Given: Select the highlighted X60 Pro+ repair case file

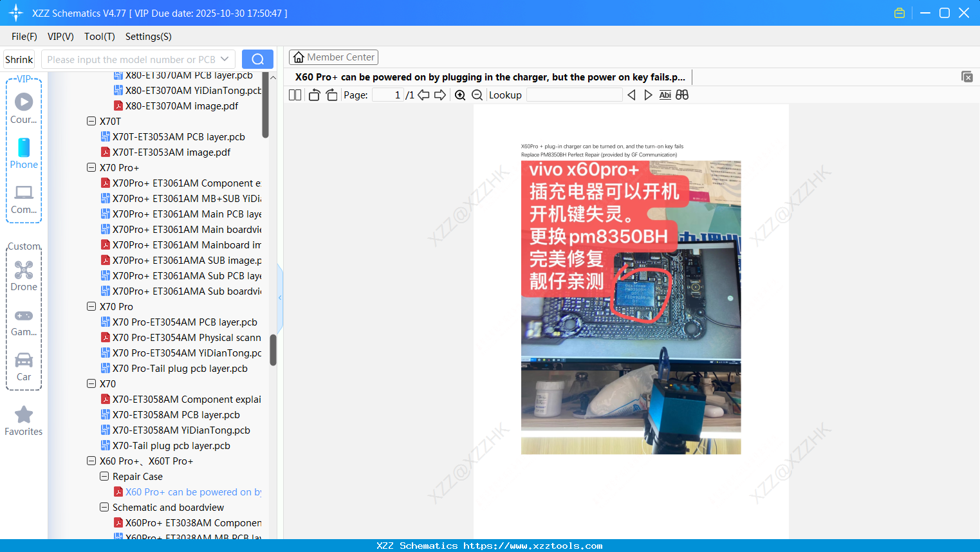Looking at the screenshot, I should tap(187, 492).
